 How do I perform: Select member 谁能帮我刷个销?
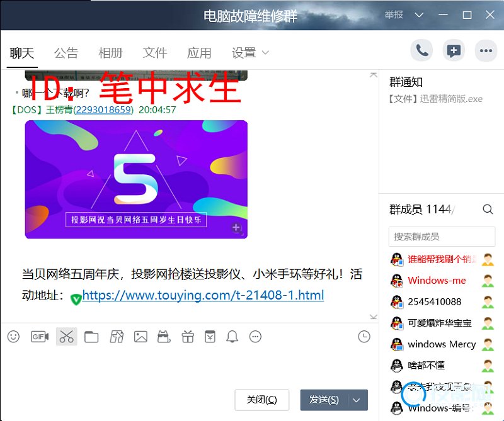click(442, 259)
